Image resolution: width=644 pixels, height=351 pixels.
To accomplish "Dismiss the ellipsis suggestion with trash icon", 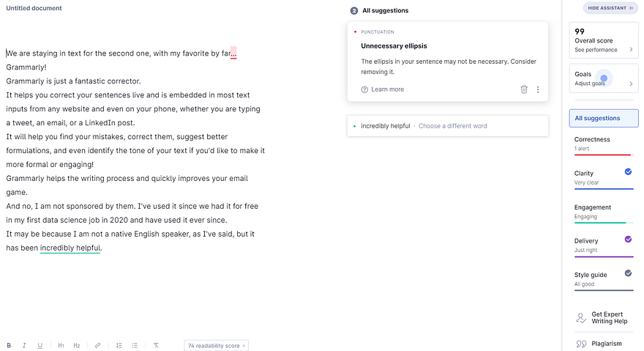I will (524, 89).
